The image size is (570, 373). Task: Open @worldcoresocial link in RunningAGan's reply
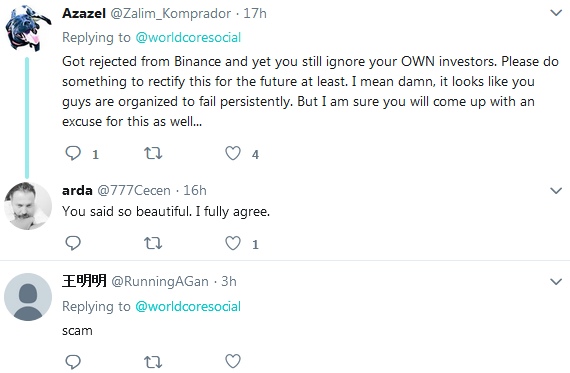click(x=188, y=306)
